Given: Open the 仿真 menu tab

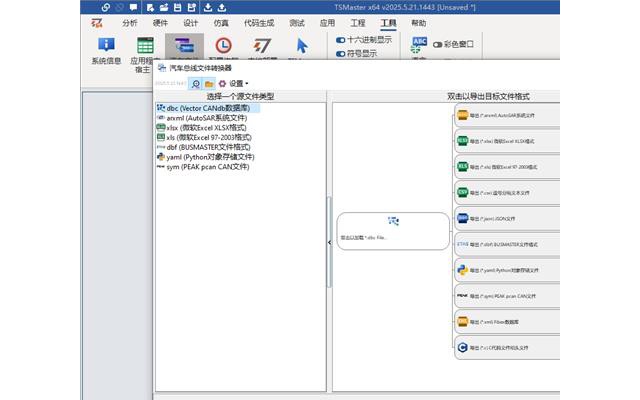Looking at the screenshot, I should click(221, 23).
